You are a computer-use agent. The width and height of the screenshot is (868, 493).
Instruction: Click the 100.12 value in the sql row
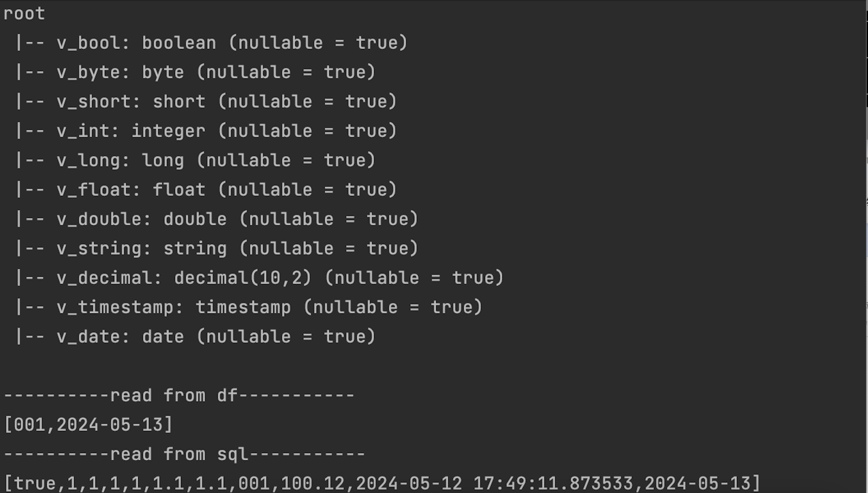pos(312,484)
